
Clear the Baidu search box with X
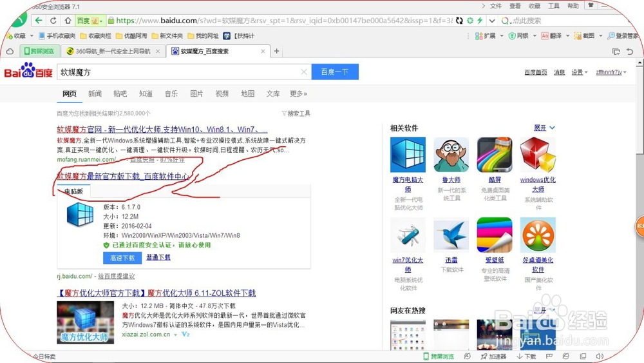pos(304,72)
